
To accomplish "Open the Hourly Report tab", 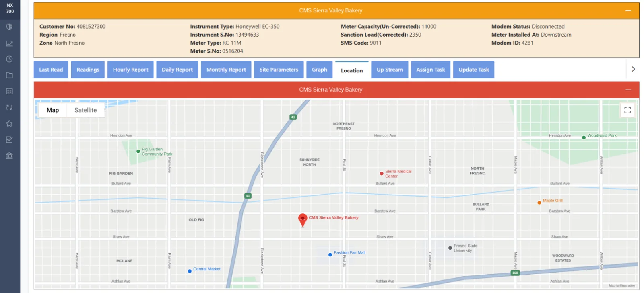I will (x=130, y=70).
